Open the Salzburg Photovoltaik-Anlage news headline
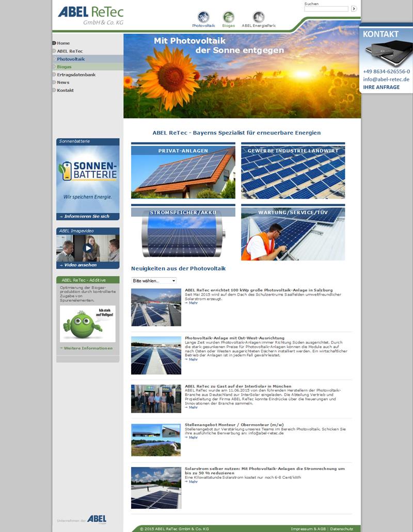 point(259,290)
